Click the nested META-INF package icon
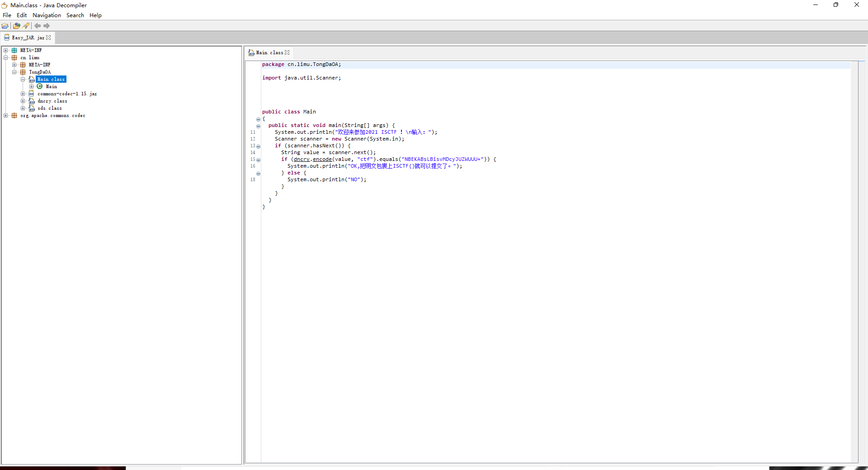 pyautogui.click(x=23, y=65)
